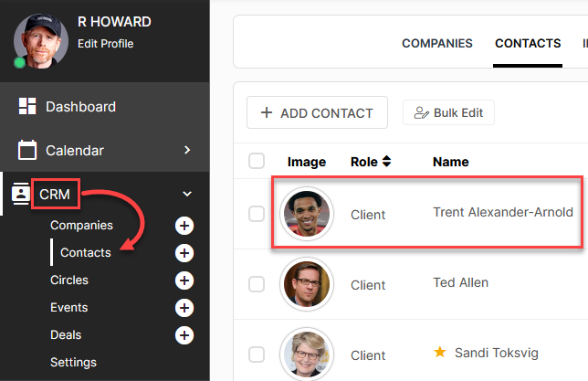Select the Ted Allen row checkbox
588x381 pixels.
(257, 284)
